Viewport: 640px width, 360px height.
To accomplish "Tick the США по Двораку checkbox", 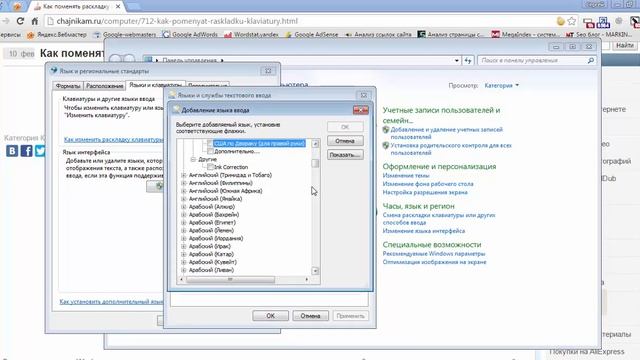I will click(210, 143).
